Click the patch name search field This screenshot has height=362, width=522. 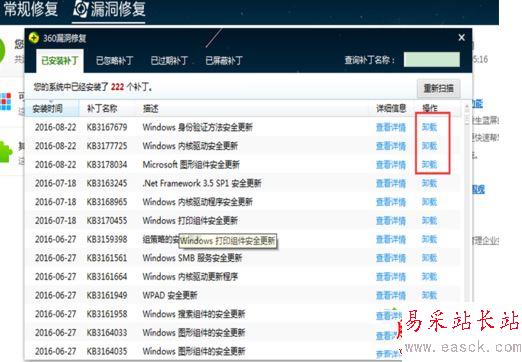(432, 60)
